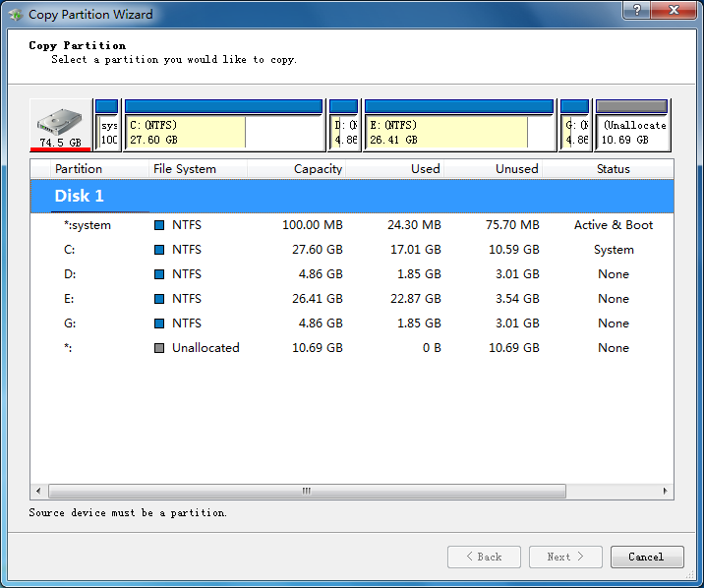Select the E: partition in the list

(x=352, y=299)
